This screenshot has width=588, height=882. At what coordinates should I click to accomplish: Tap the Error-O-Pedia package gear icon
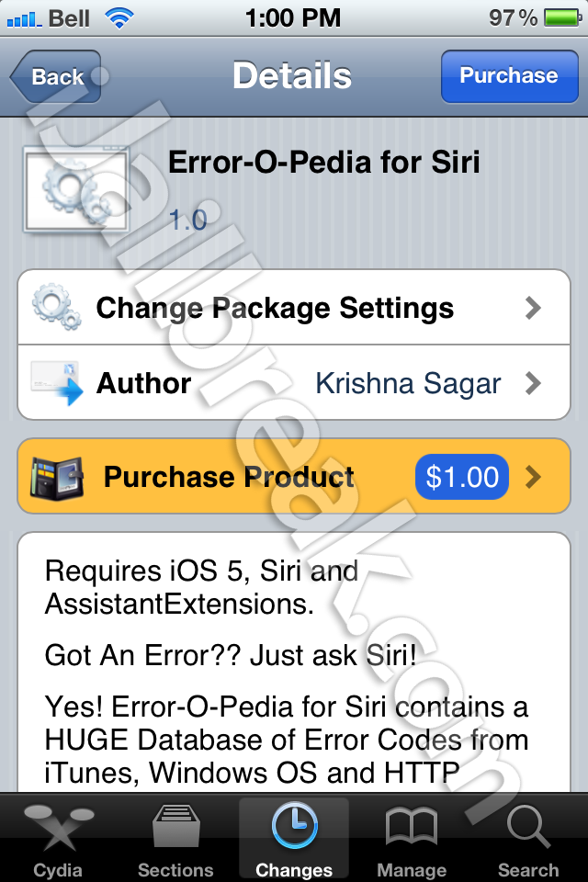[76, 189]
